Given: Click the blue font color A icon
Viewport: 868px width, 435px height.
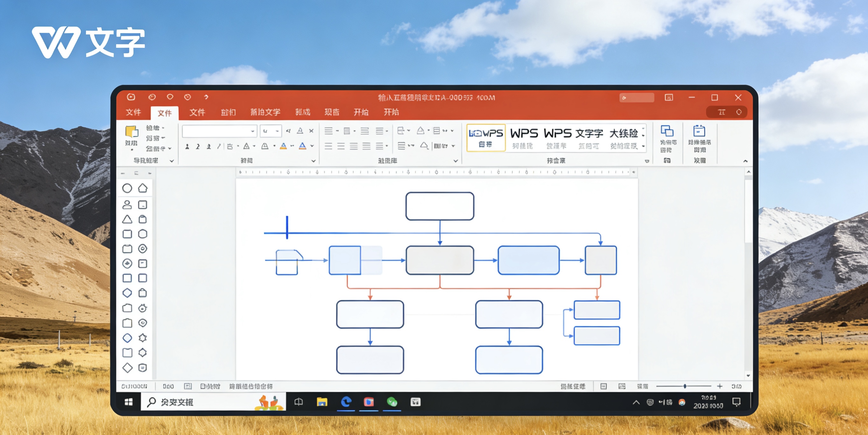Looking at the screenshot, I should click(303, 146).
